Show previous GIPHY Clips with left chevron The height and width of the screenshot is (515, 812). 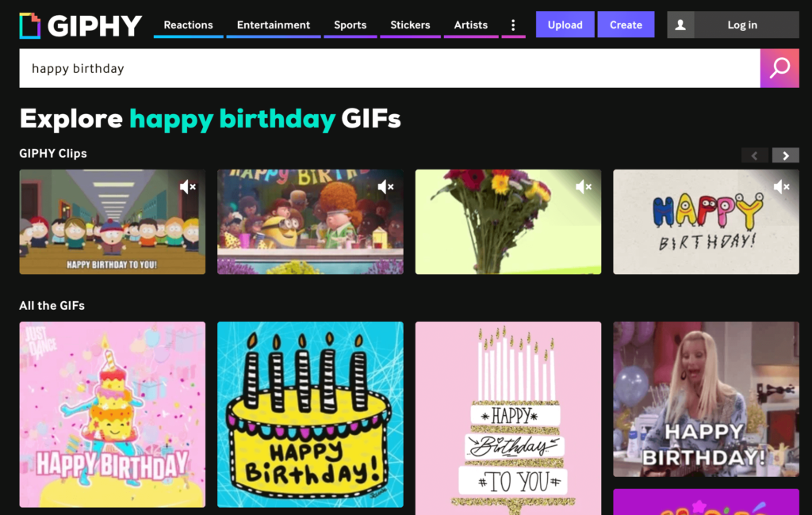tap(755, 155)
